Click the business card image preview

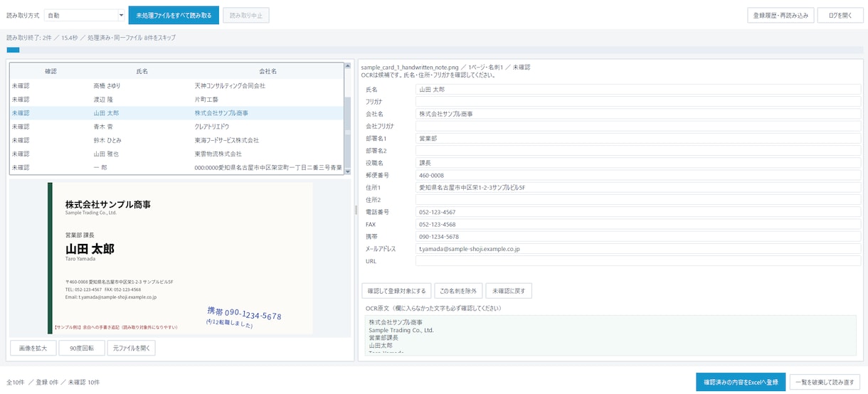[180, 257]
